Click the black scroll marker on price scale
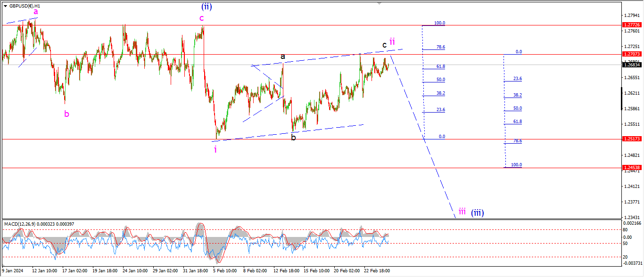 (x=621, y=98)
